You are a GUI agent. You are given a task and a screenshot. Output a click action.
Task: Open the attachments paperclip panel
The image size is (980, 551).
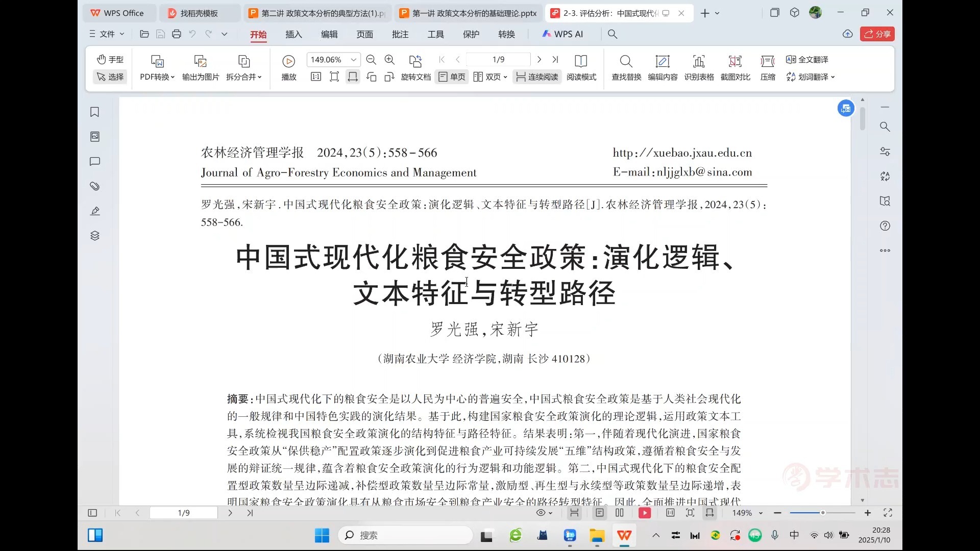click(x=94, y=186)
